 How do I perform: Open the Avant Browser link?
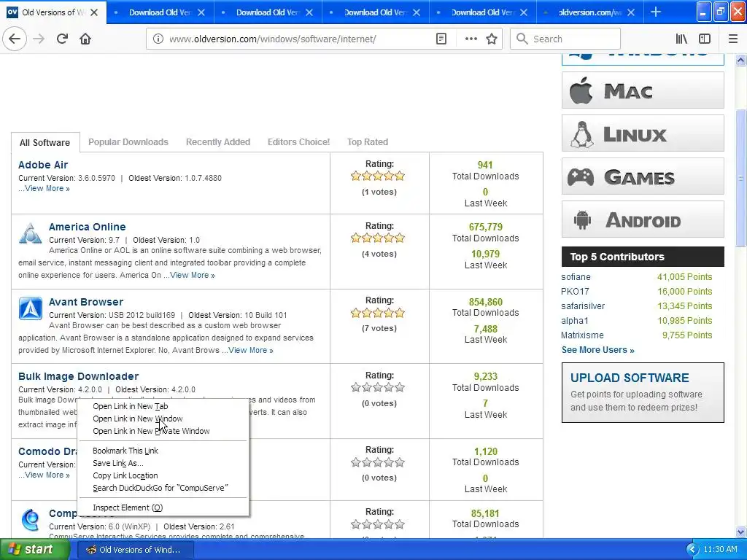[x=86, y=302]
